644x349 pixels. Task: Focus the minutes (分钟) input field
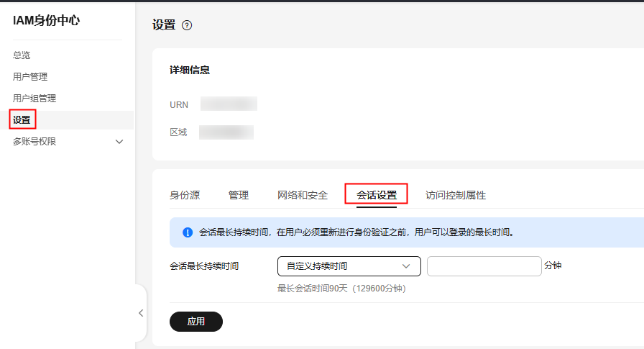(484, 266)
